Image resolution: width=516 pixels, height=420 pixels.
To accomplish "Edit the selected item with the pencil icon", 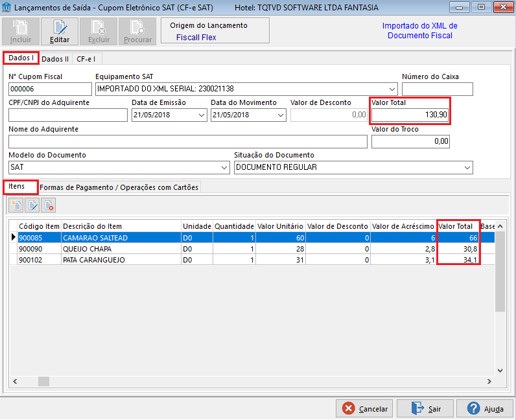I will tap(32, 205).
